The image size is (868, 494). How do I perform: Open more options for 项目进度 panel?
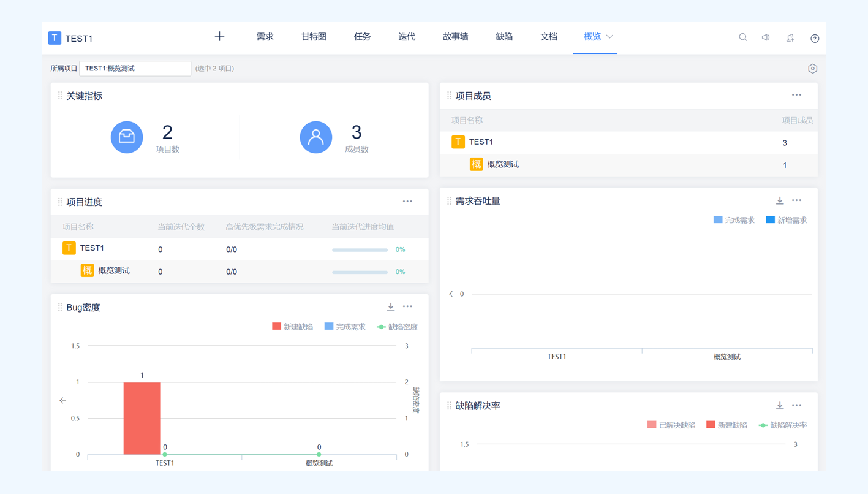click(407, 202)
